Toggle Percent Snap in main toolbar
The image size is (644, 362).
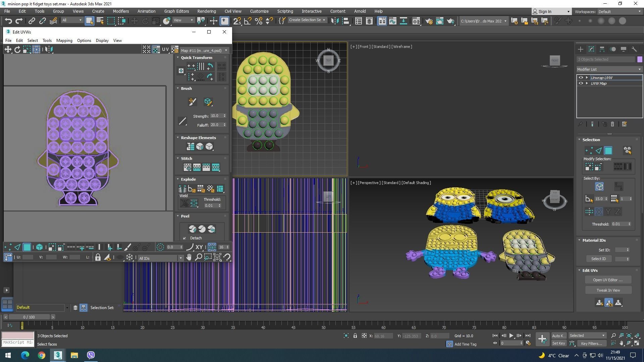[x=259, y=21]
